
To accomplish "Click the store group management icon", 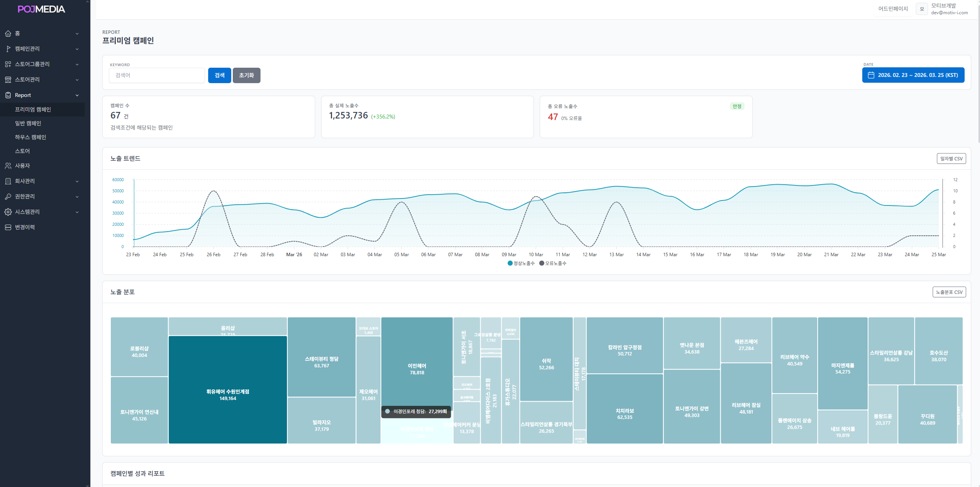I will 8,64.
